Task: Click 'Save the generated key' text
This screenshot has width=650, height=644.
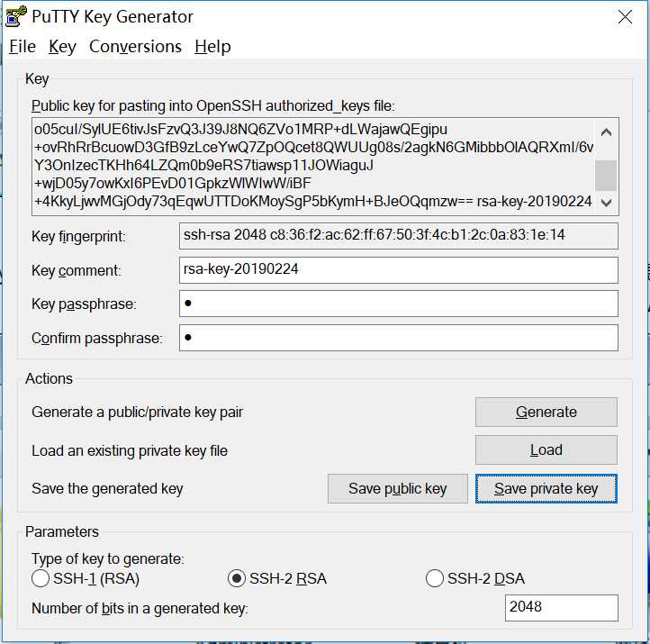Action: 107,489
